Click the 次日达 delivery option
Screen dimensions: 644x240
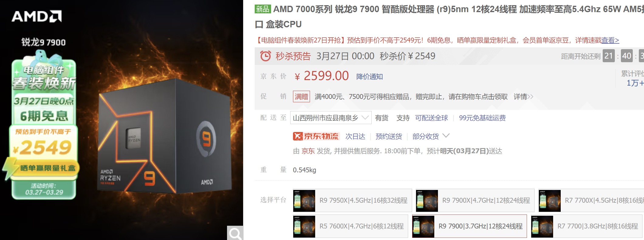click(355, 137)
